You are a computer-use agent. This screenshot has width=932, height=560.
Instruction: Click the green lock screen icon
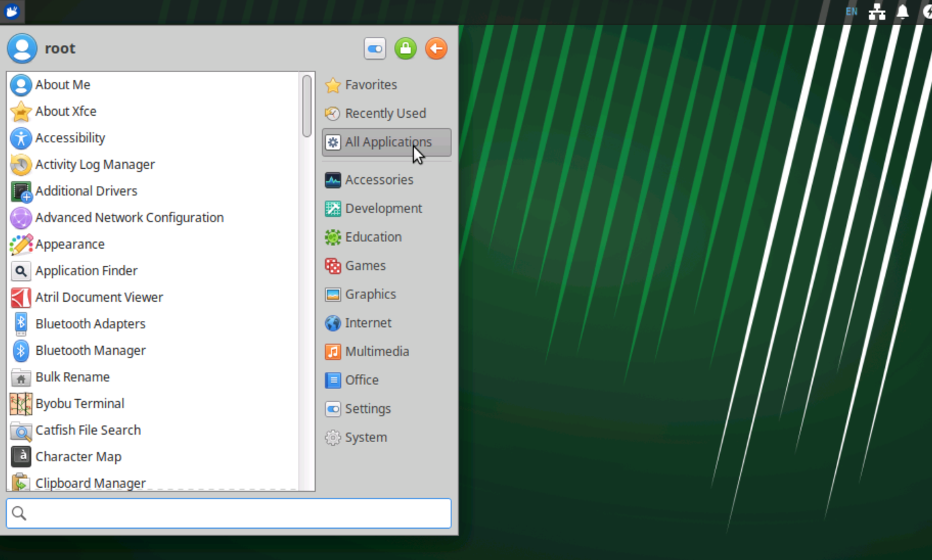pos(406,48)
